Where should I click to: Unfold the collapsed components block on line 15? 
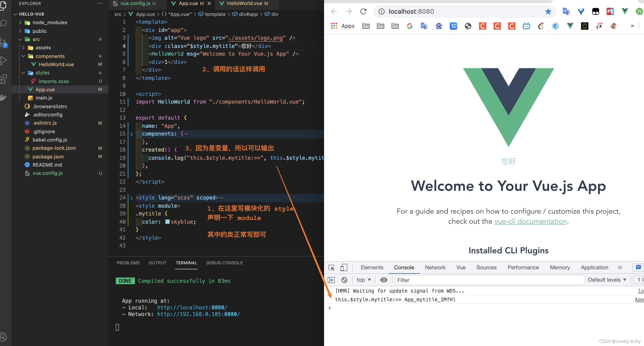pos(131,134)
